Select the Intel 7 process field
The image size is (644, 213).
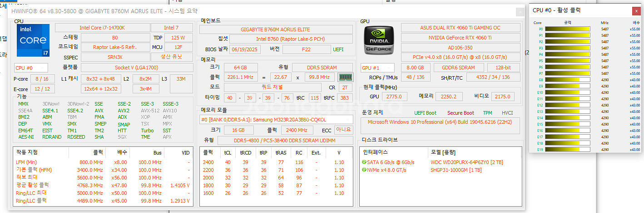click(171, 28)
